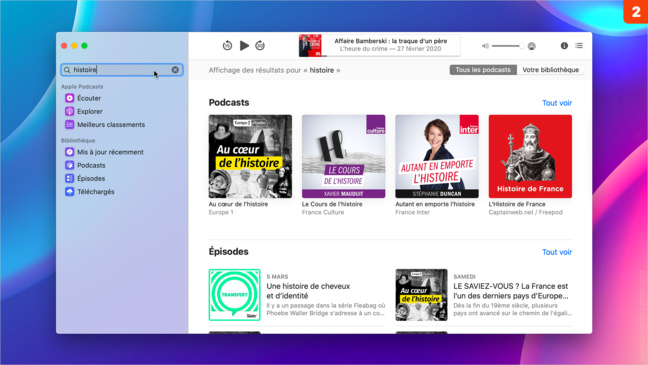Open the green Transfert episode artwork
The width and height of the screenshot is (648, 365).
(x=235, y=295)
